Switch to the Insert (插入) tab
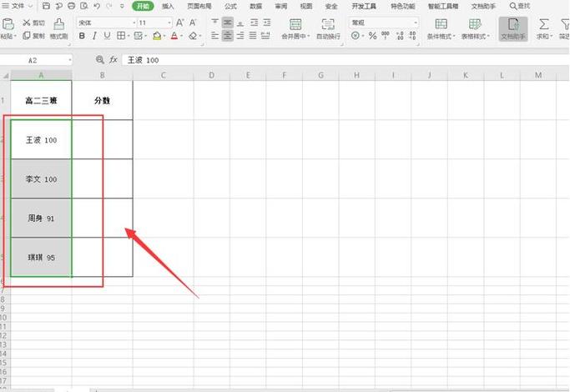 click(168, 6)
